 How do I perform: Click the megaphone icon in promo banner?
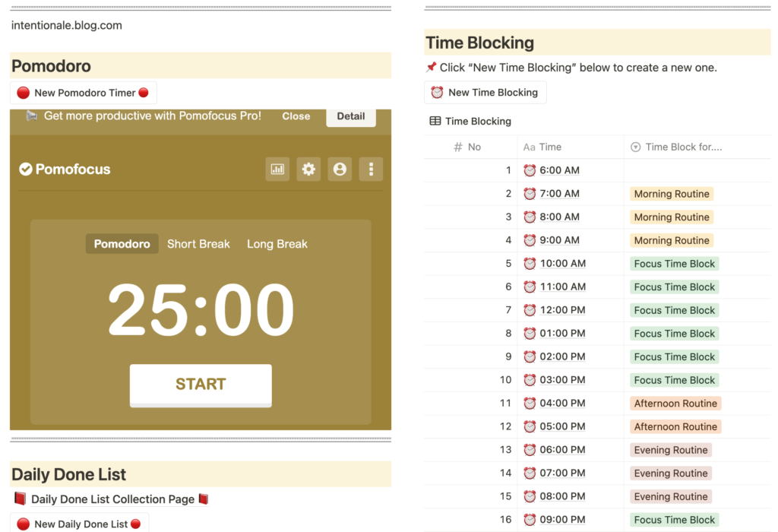32,116
